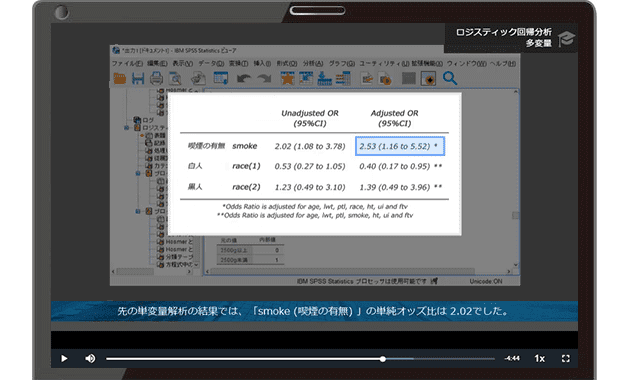
Task: Click the print preview icon
Action: [175, 78]
